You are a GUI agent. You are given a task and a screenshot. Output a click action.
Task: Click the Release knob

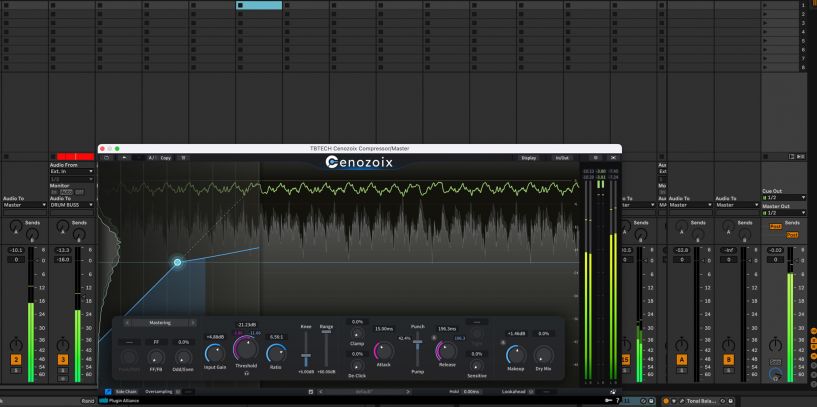click(x=447, y=349)
